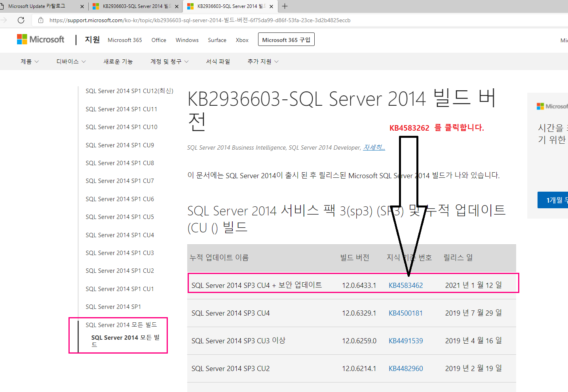
Task: Open Surface header link
Action: (x=217, y=40)
